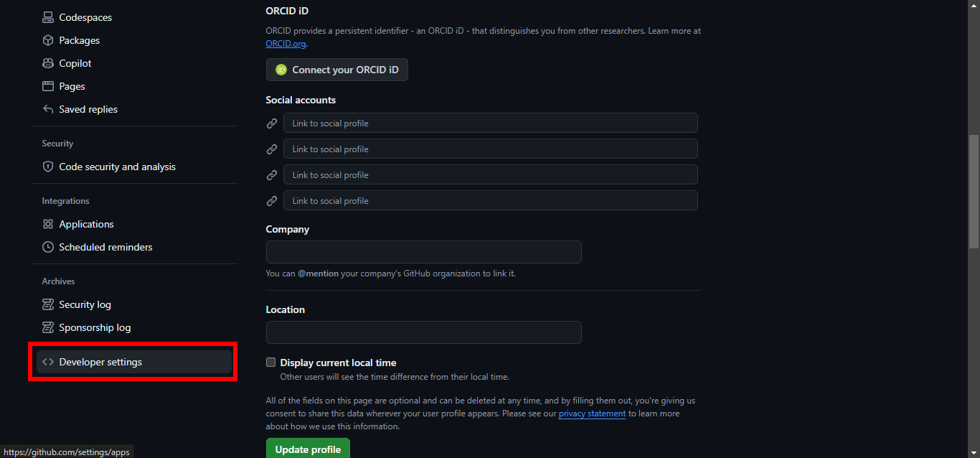Open Sponsorship log from sidebar

[x=95, y=327]
